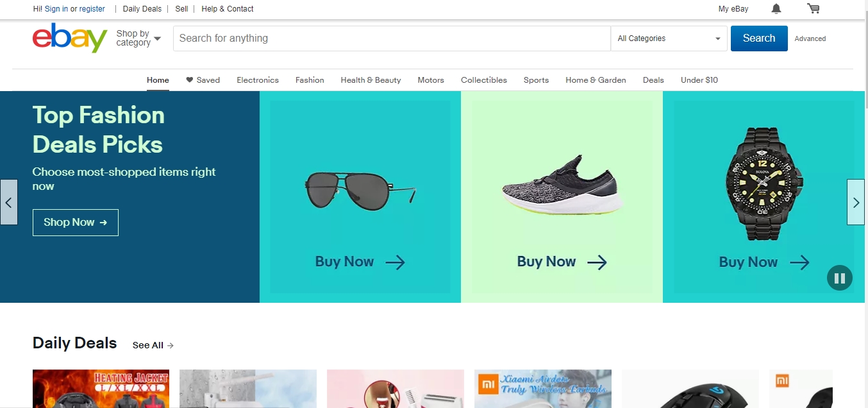Select the Electronics tab
The height and width of the screenshot is (408, 868).
tap(258, 80)
